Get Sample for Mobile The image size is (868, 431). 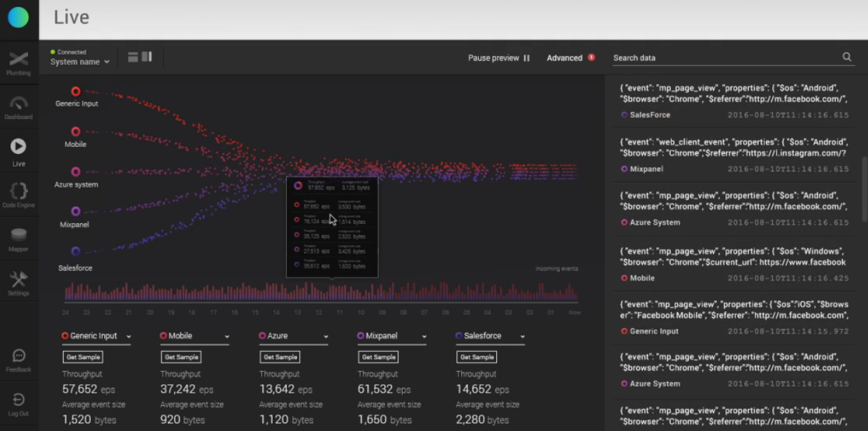(181, 357)
